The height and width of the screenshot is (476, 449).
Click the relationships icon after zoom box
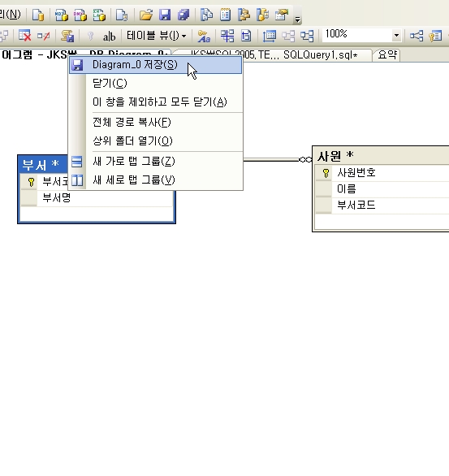point(417,36)
